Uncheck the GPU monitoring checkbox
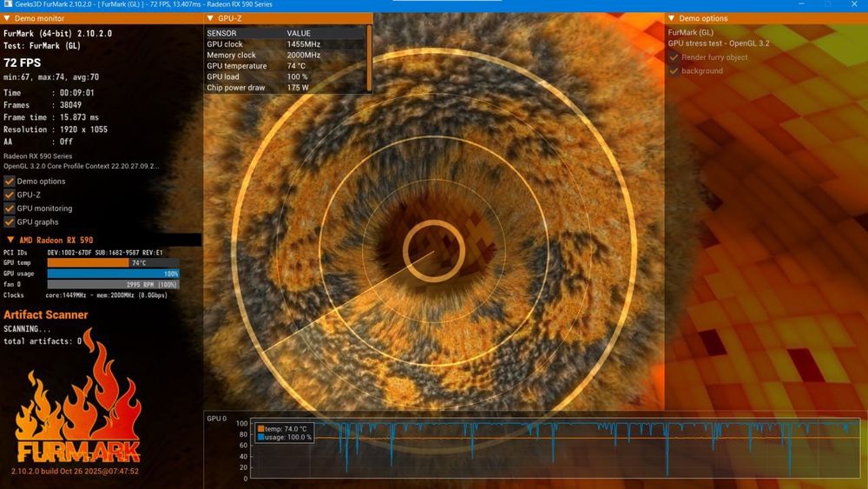 10,208
